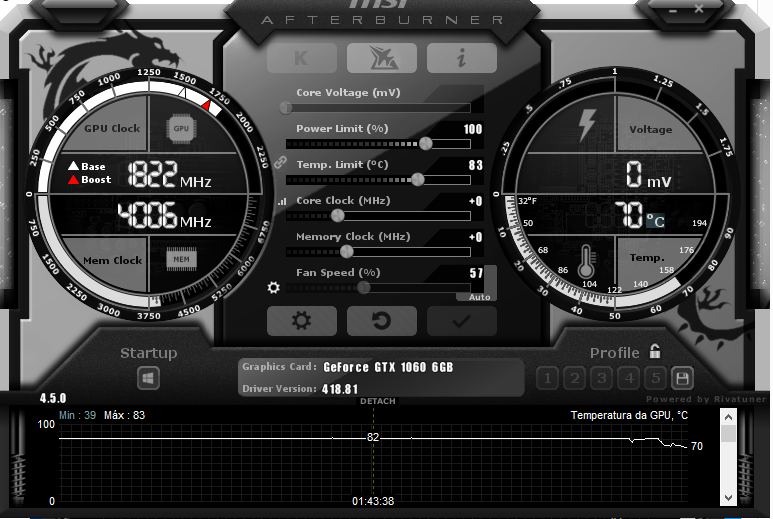Click the Power Limit value 100

473,129
